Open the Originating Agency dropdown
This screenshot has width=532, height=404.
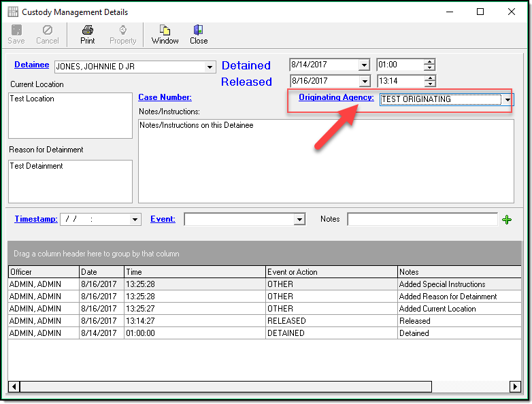[x=508, y=99]
